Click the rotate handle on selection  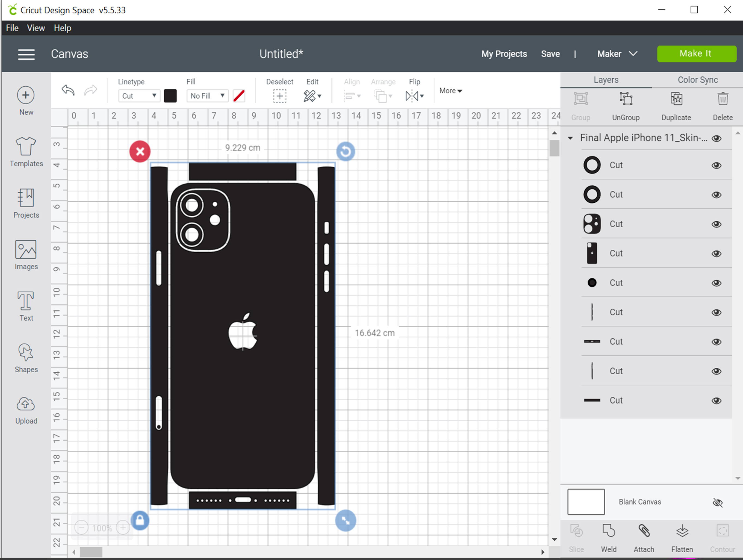pyautogui.click(x=346, y=152)
